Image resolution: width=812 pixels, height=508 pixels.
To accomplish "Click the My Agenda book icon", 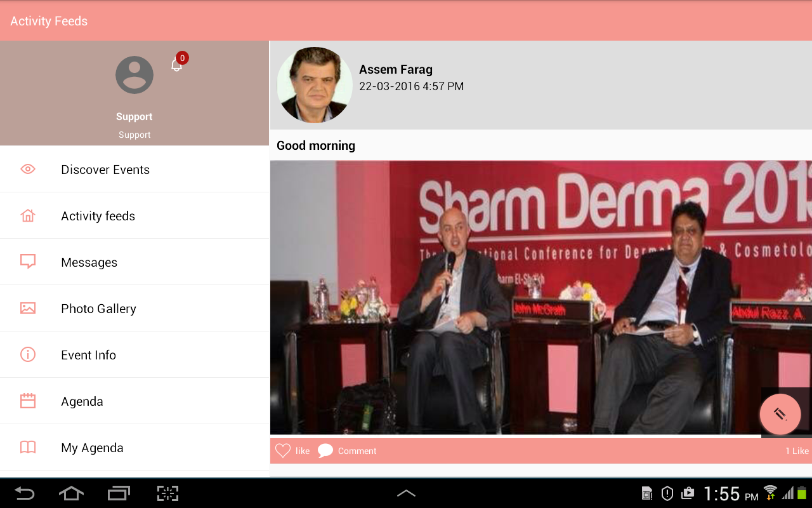I will point(28,447).
